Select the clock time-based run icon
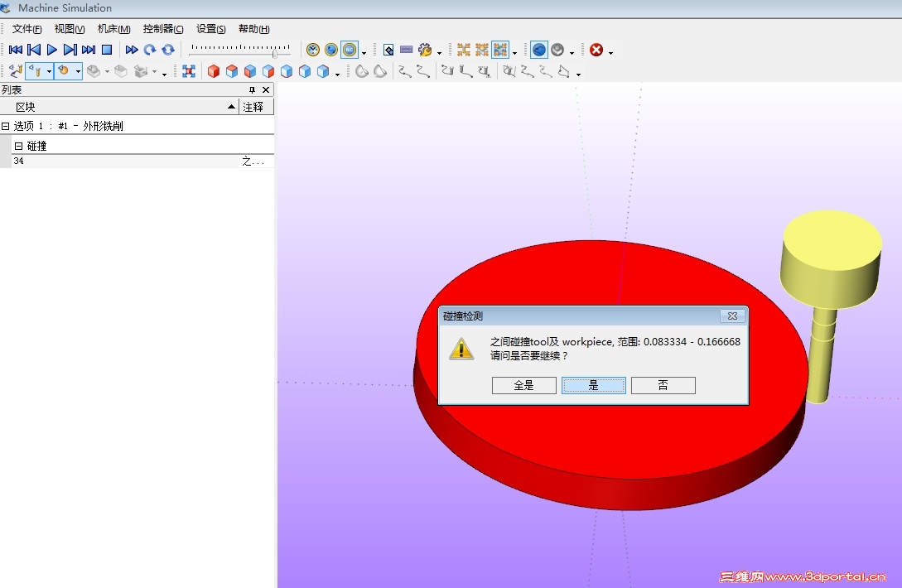The width and height of the screenshot is (902, 588). [313, 50]
